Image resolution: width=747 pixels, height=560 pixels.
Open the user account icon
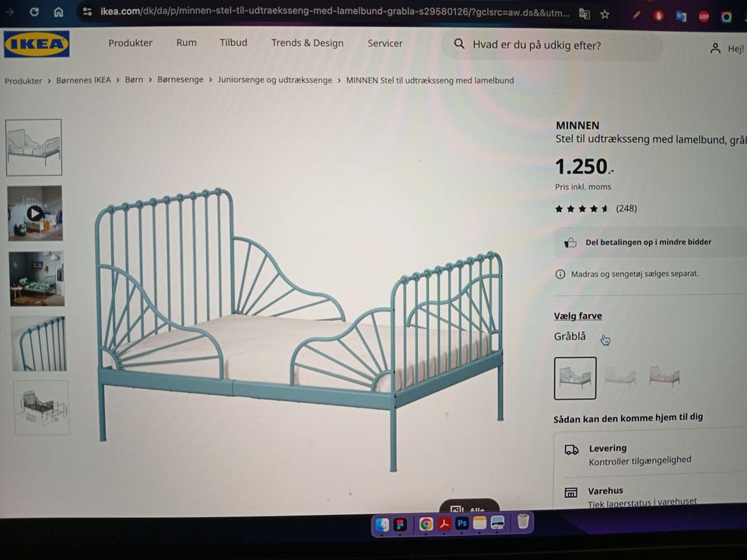tap(715, 48)
